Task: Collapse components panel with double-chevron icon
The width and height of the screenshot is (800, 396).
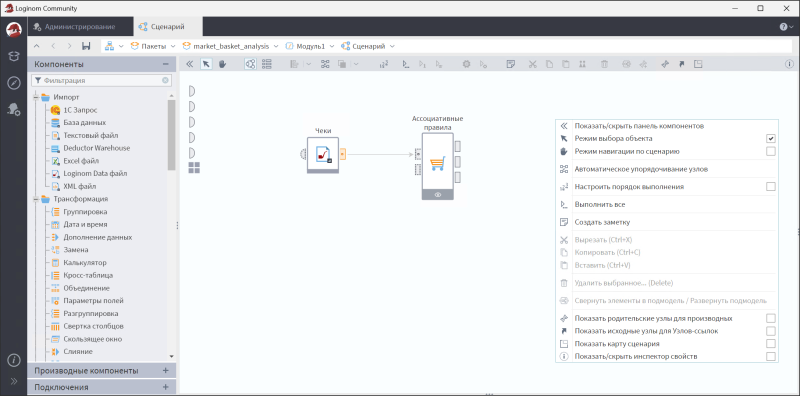Action: point(189,64)
